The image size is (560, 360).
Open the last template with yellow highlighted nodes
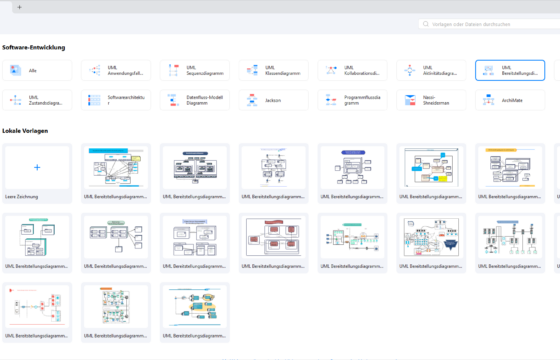point(195,312)
